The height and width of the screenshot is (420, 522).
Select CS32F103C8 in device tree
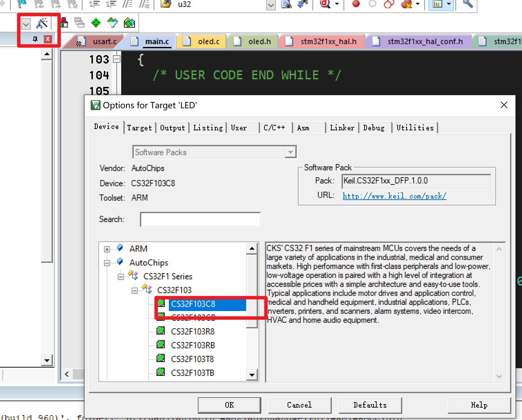pyautogui.click(x=193, y=304)
